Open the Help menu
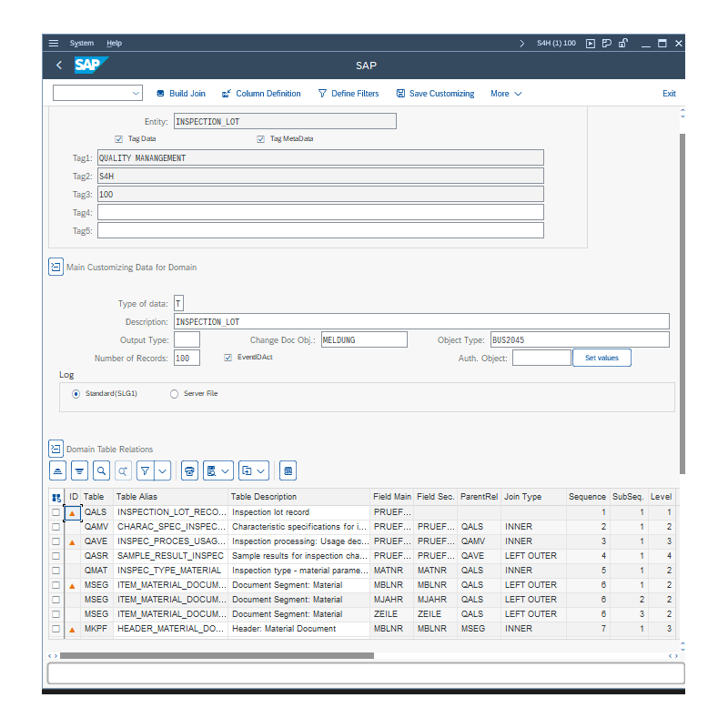The image size is (728, 728). (114, 43)
